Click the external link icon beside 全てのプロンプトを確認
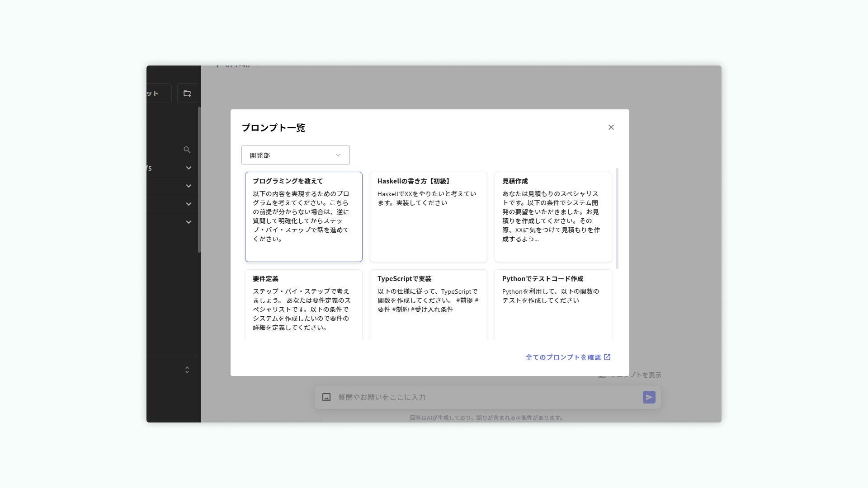The image size is (868, 488). click(x=607, y=357)
